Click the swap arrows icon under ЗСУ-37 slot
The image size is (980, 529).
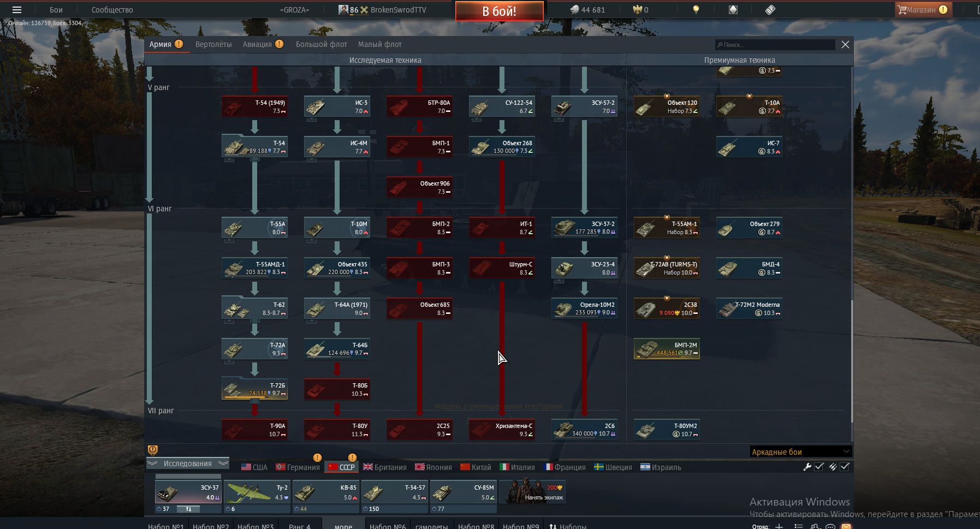coord(188,509)
